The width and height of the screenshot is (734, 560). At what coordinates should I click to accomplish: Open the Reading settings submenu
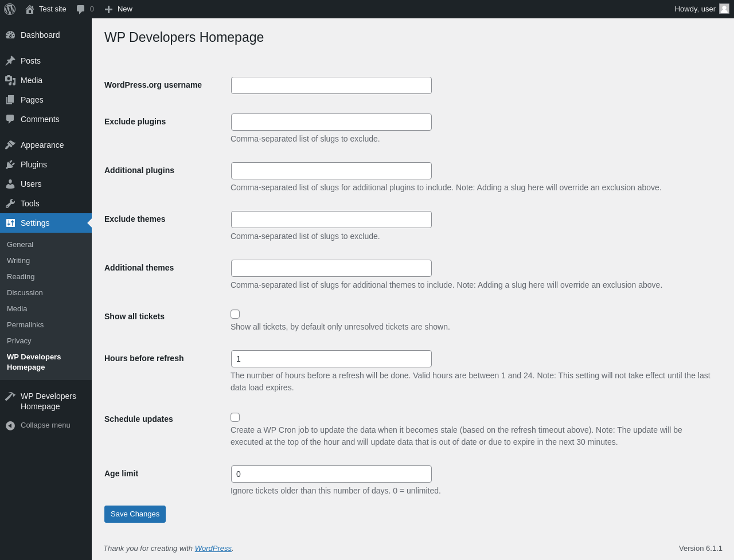tap(46, 276)
